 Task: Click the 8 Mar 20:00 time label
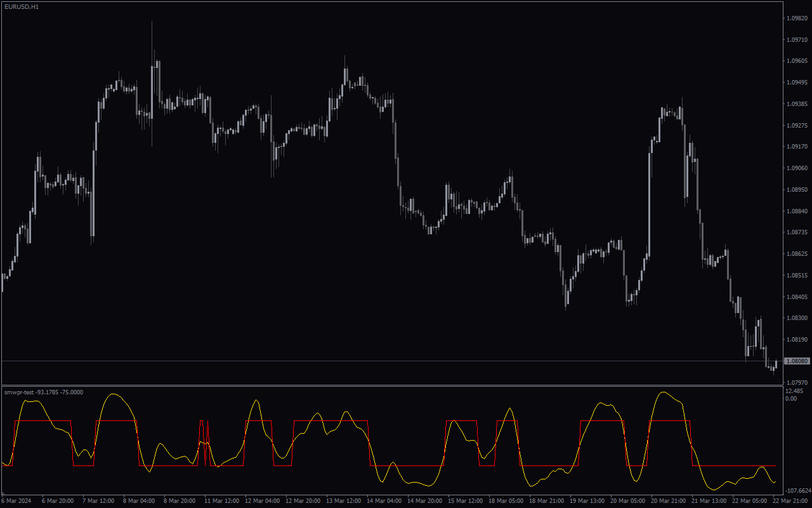(x=180, y=501)
